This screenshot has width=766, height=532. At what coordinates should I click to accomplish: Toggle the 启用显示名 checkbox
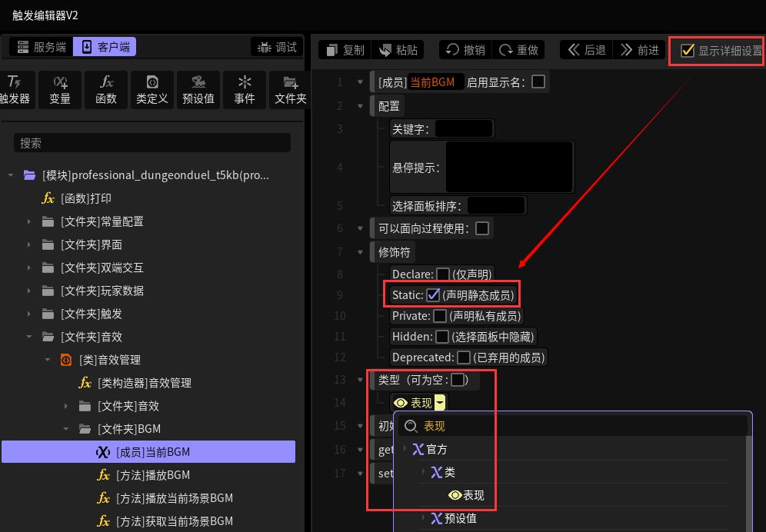pos(538,81)
